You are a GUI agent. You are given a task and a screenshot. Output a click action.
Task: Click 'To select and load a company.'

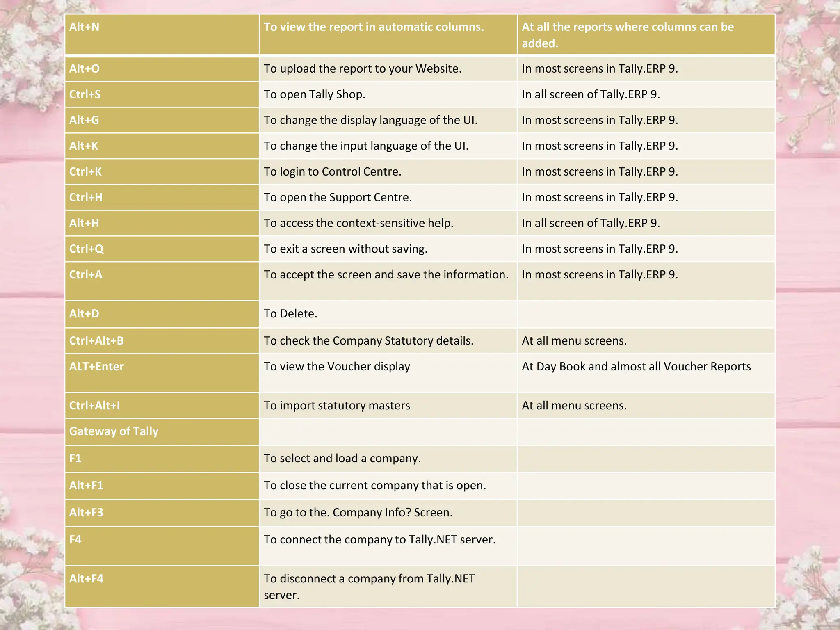point(342,459)
